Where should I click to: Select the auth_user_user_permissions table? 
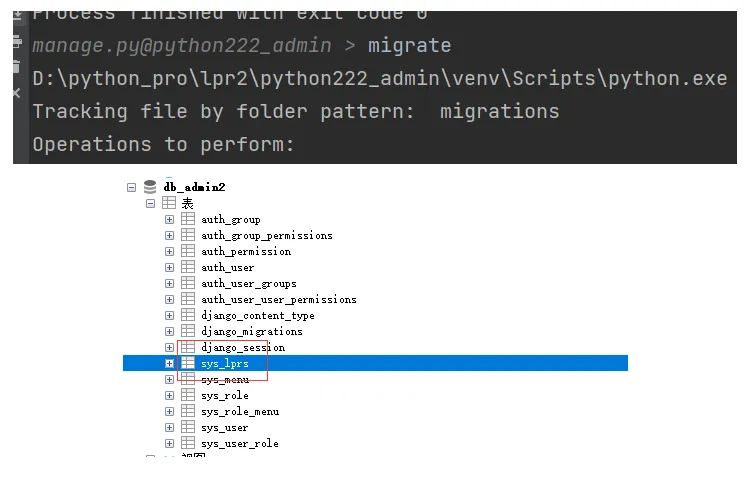pos(278,299)
